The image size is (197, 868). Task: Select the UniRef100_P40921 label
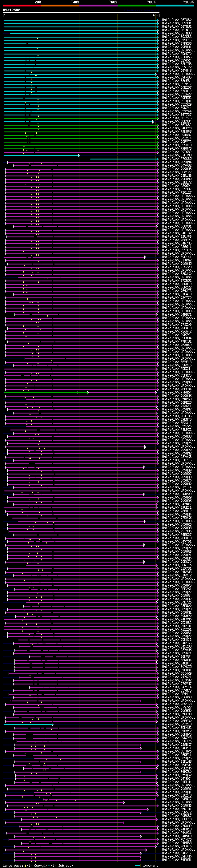coord(177,833)
